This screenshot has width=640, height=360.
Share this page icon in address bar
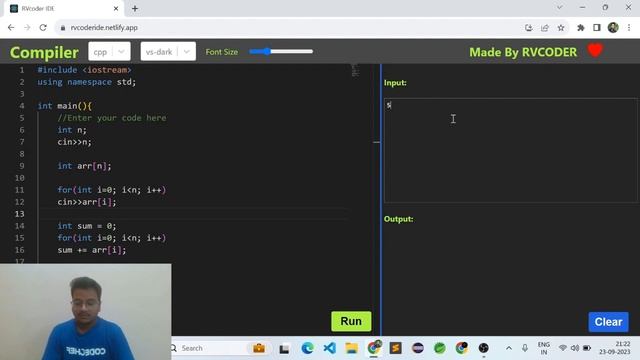(545, 28)
